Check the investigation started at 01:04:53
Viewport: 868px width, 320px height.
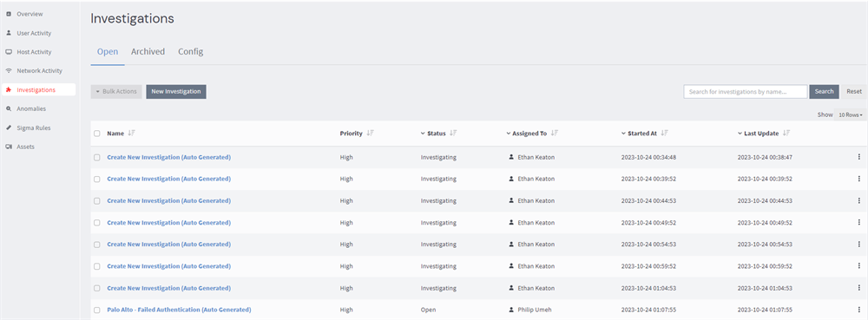pos(97,288)
